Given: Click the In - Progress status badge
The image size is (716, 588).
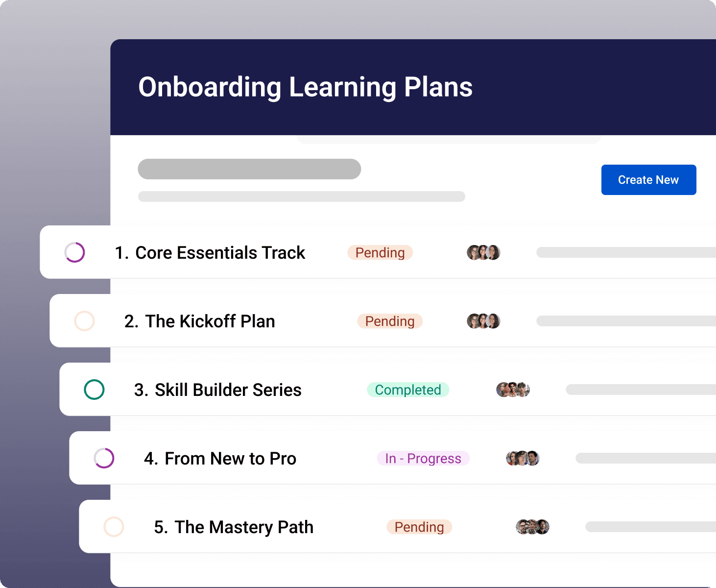Looking at the screenshot, I should click(423, 458).
